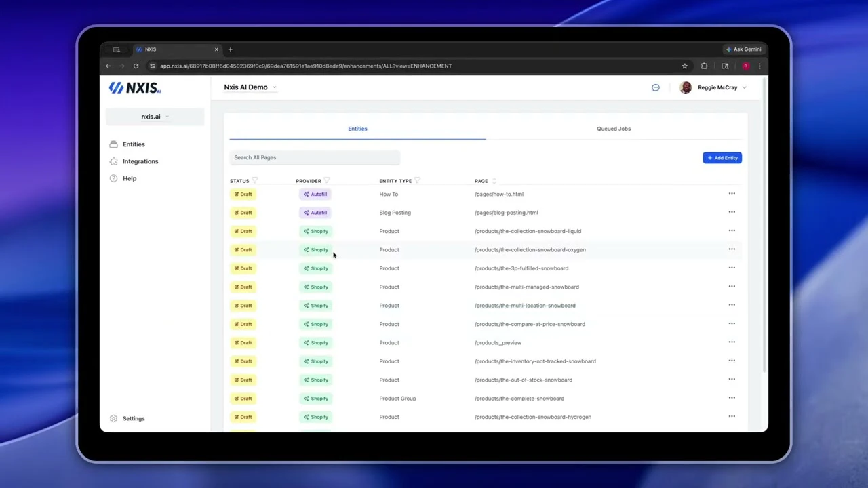The height and width of the screenshot is (488, 868).
Task: Open page /products/the-out-of-stock-snowboard
Action: [524, 380]
